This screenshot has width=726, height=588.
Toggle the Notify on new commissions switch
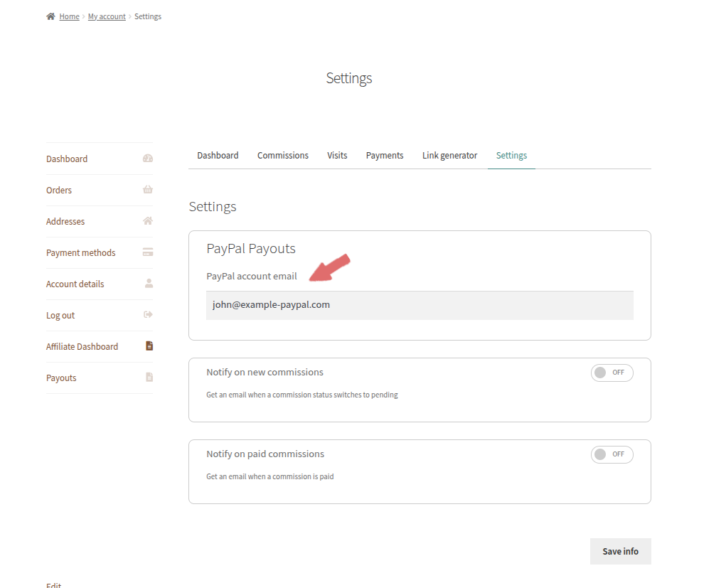point(612,373)
